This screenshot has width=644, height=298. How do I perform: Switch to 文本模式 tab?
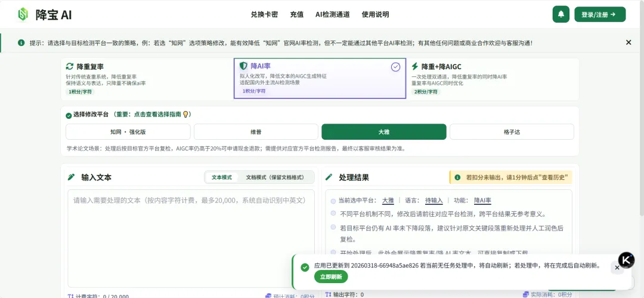point(222,177)
